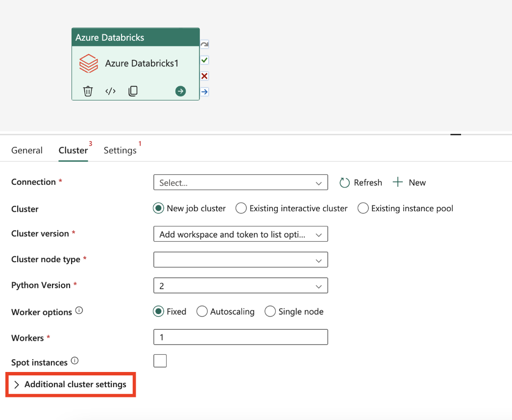
Task: Switch to the Cluster tab
Action: pos(73,150)
